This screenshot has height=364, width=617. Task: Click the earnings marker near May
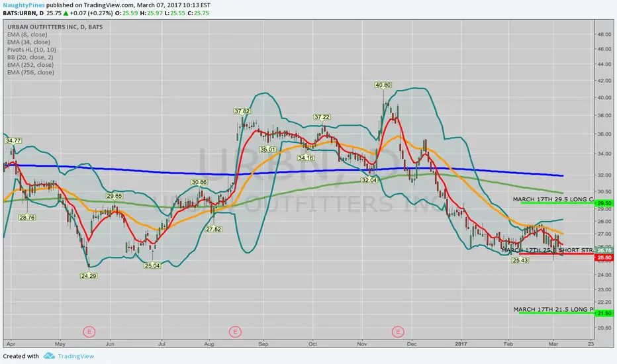pyautogui.click(x=89, y=332)
